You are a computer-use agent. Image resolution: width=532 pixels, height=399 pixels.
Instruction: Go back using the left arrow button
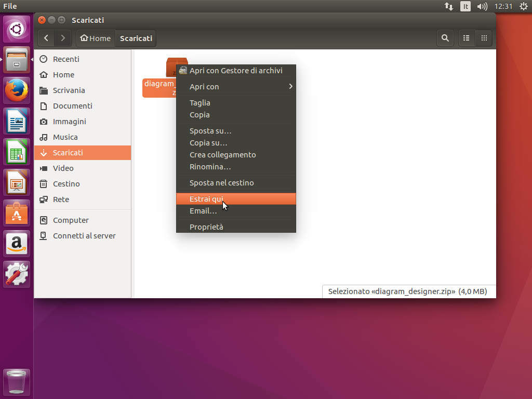coord(46,38)
